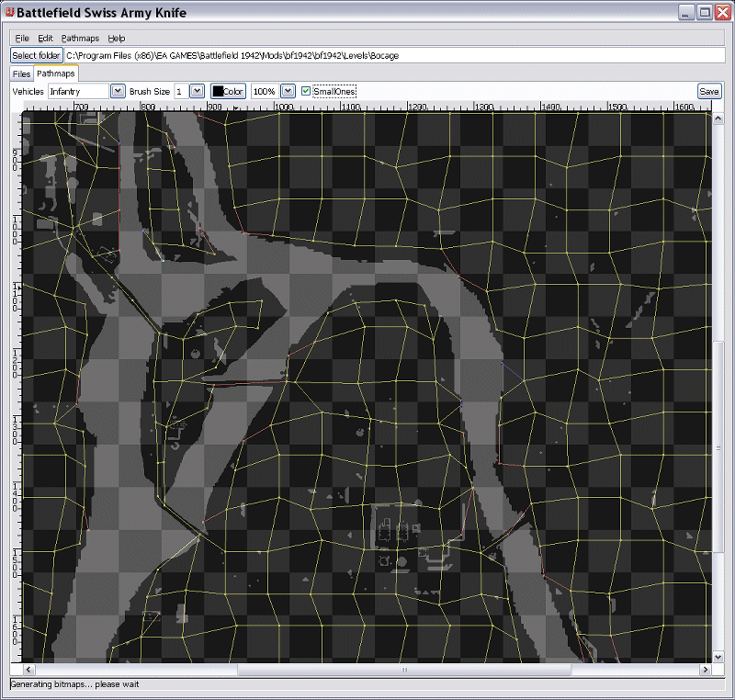Click the horizontal scrollbar right arrow
This screenshot has width=735, height=700.
(x=706, y=670)
